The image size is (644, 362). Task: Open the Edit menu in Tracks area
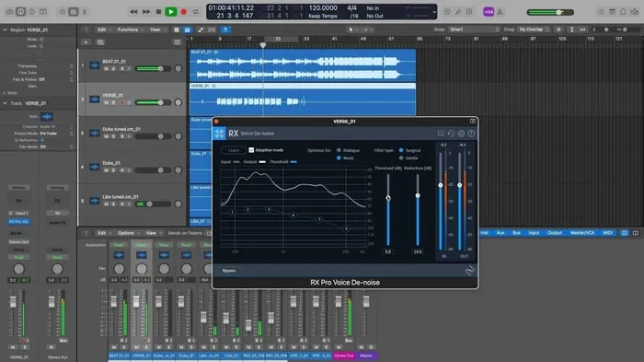point(103,29)
